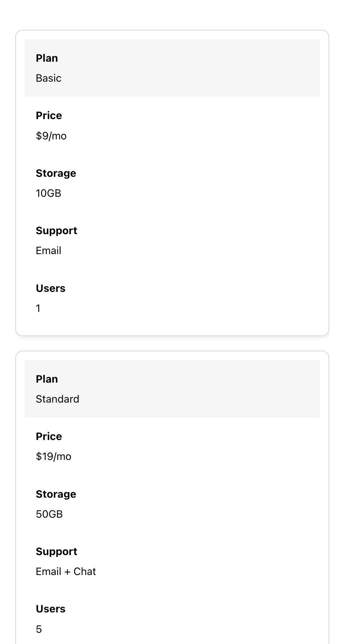Image resolution: width=346 pixels, height=644 pixels.
Task: Click the Users label above 1
Action: coord(51,288)
